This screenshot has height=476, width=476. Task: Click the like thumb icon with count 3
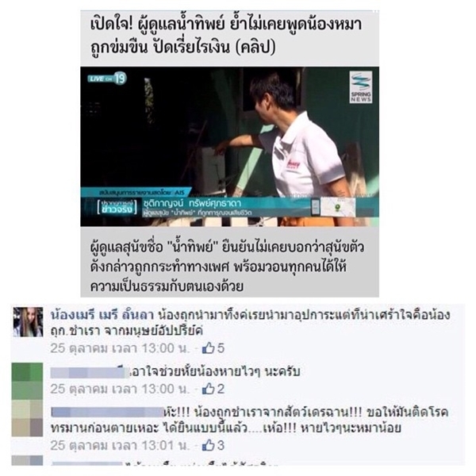tap(208, 445)
